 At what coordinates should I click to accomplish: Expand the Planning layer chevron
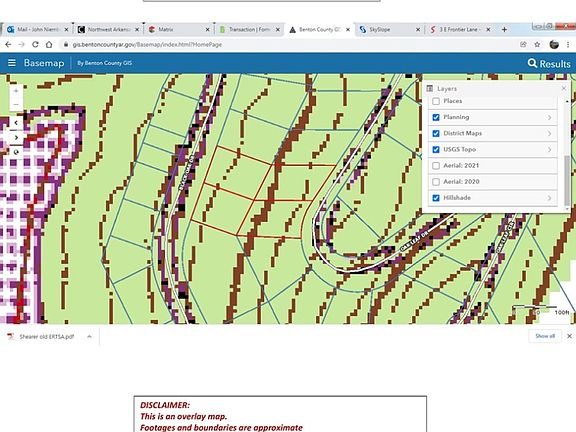point(550,118)
